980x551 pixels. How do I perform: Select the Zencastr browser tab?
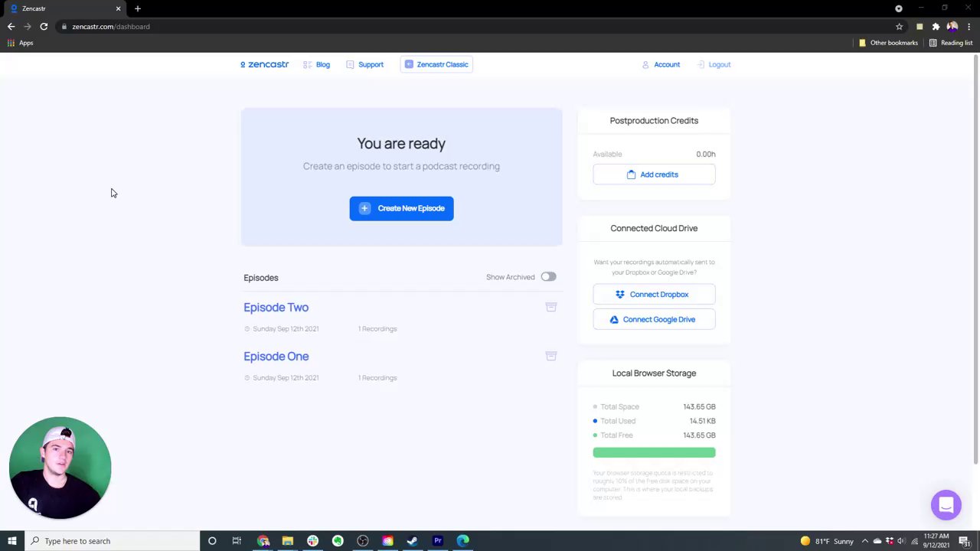[x=64, y=8]
